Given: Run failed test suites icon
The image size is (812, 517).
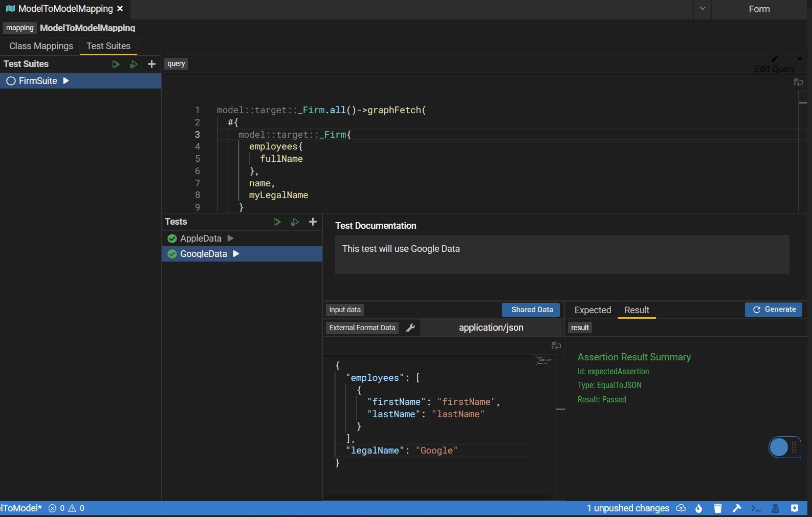Looking at the screenshot, I should [134, 64].
